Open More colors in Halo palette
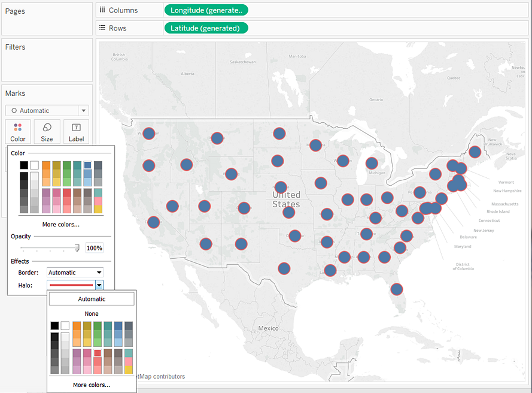Viewport: 532px width, 393px height. [92, 385]
